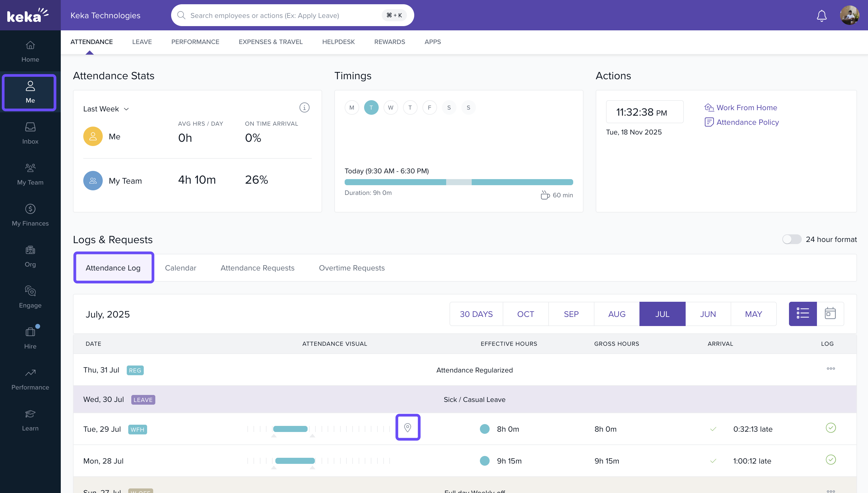Click the Work From Home link
The height and width of the screenshot is (493, 868).
click(x=746, y=108)
